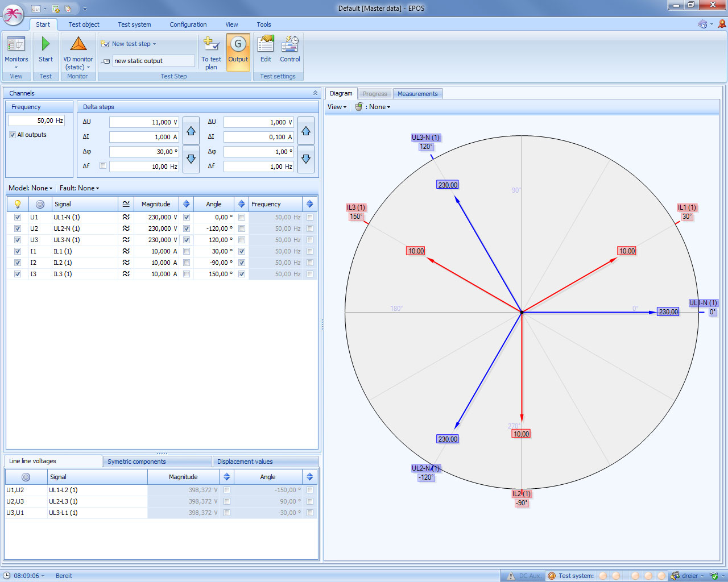Click the down arrow beside the 1,000 V step
The image size is (728, 582).
point(306,159)
